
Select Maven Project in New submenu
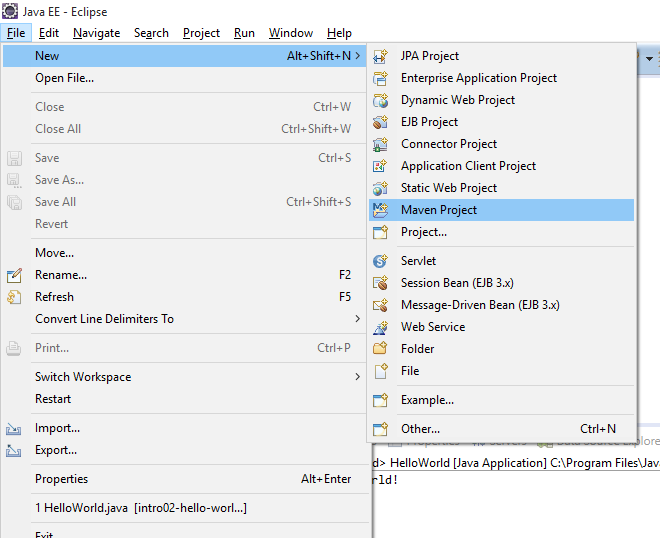[x=501, y=210]
